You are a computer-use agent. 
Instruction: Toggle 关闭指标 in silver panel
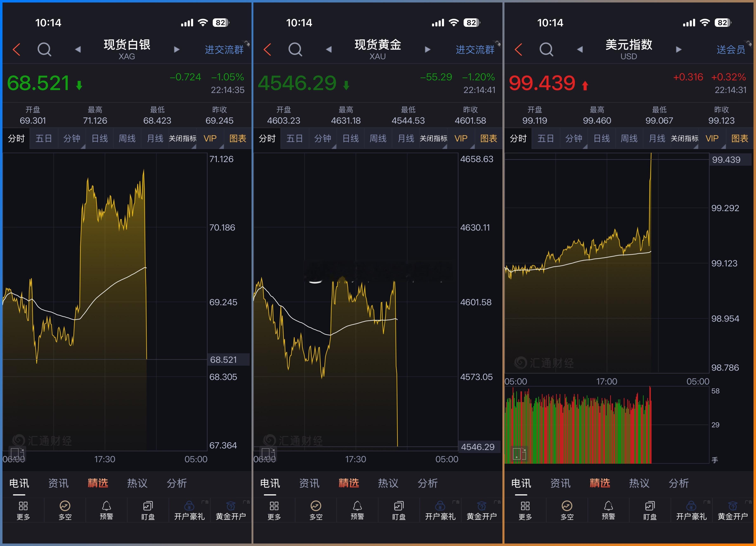pos(183,138)
